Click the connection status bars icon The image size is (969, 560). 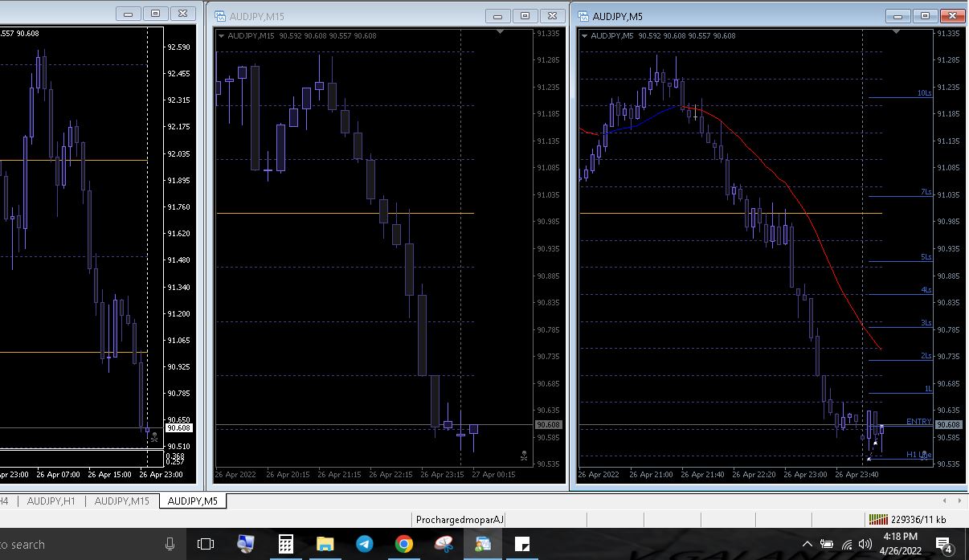(878, 520)
